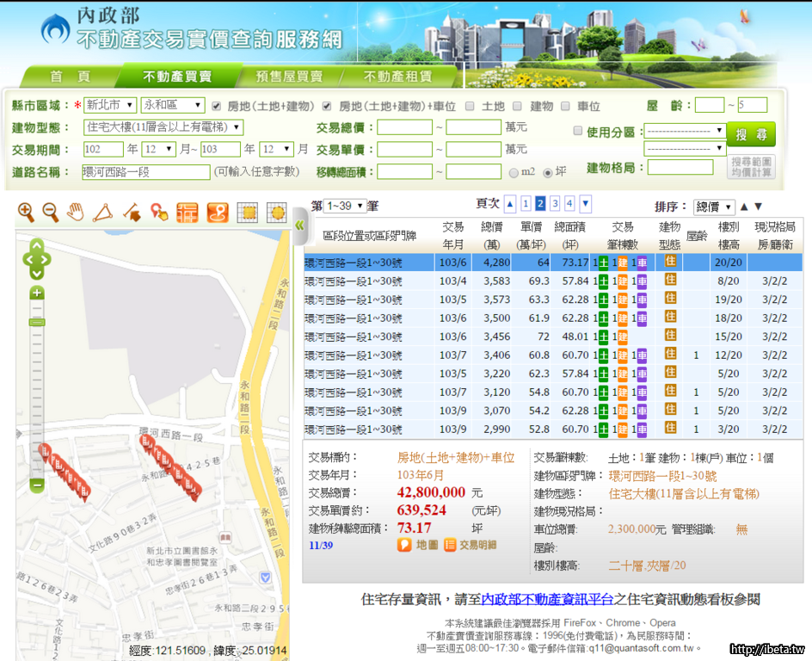Open the 不動產租賃 tab
The height and width of the screenshot is (661, 812).
point(397,77)
